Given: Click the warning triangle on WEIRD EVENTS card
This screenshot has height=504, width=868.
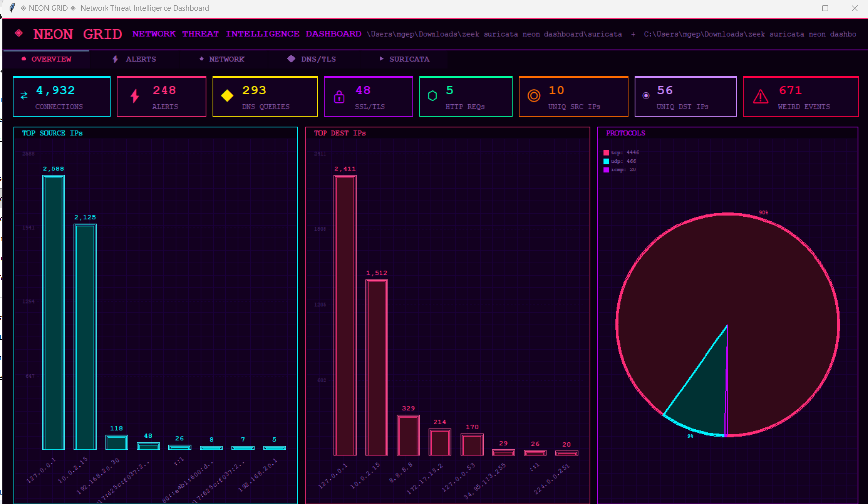Looking at the screenshot, I should point(761,97).
